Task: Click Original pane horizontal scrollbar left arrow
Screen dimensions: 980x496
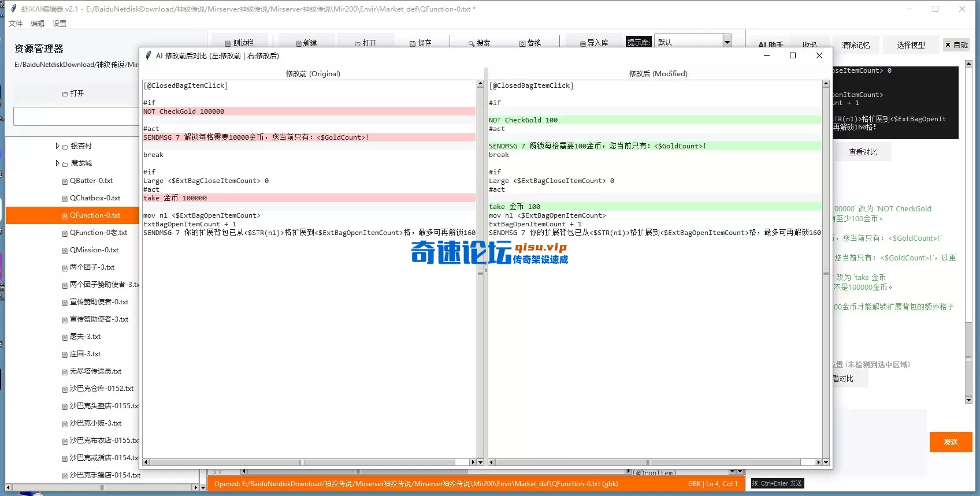Action: pos(146,462)
